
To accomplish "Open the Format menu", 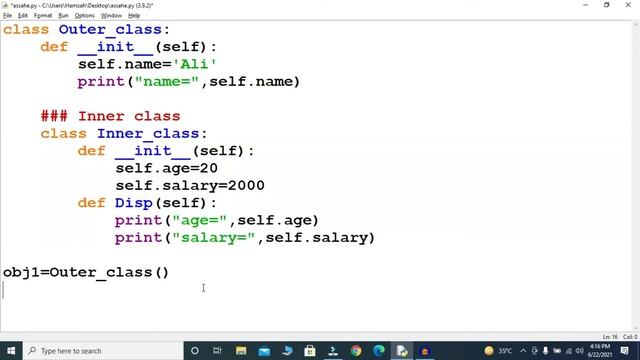I will (43, 16).
